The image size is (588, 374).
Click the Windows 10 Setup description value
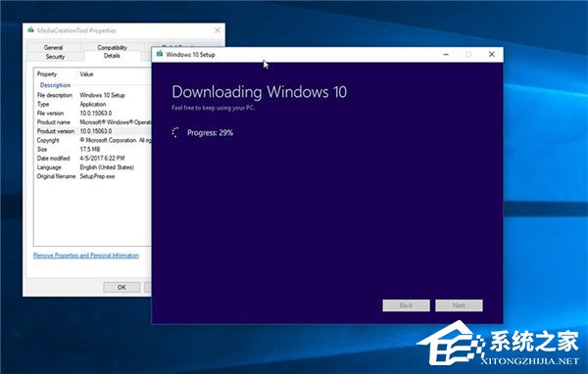point(102,95)
